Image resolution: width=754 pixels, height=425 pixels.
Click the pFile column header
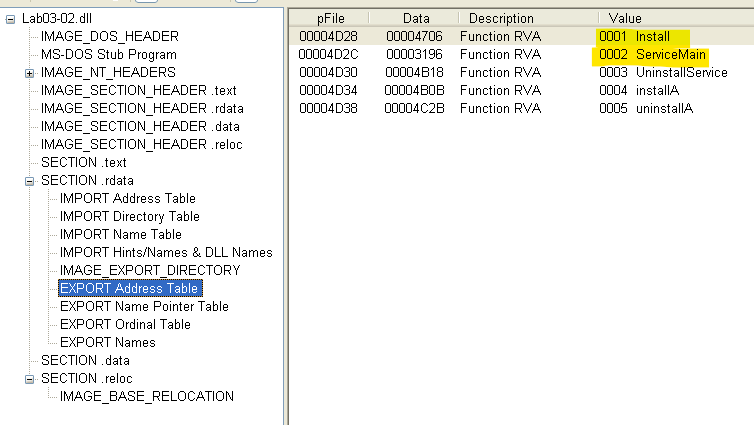point(333,18)
